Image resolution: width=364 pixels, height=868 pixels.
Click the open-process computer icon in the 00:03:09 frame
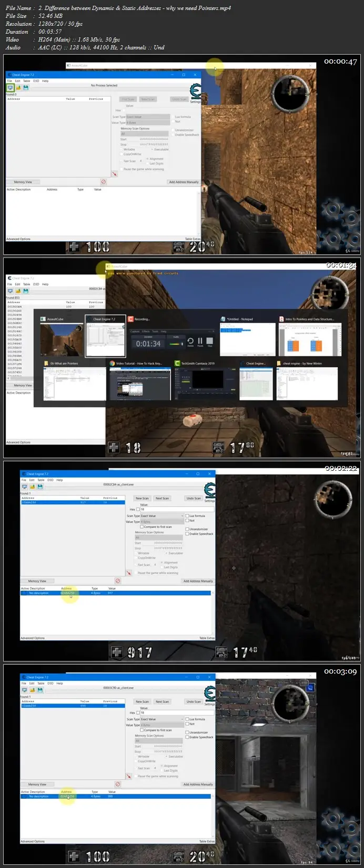tap(25, 690)
